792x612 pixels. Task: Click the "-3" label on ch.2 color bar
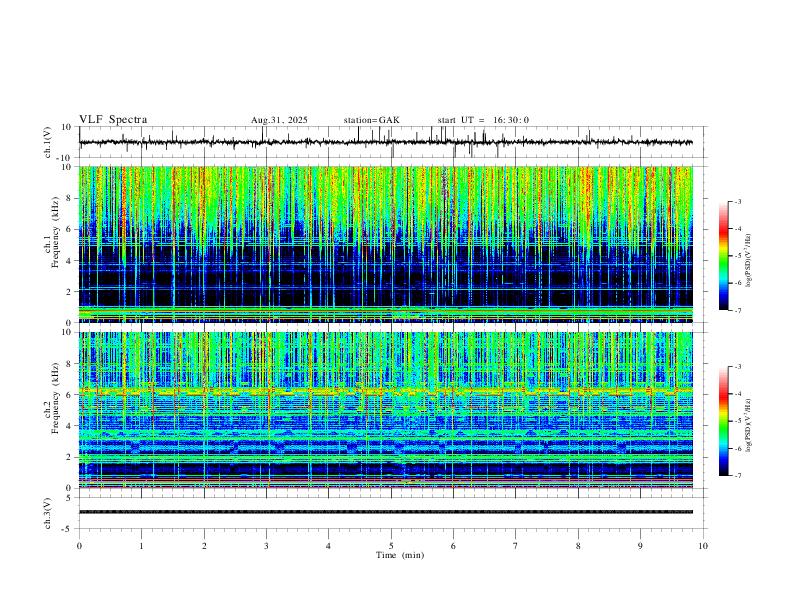pos(737,367)
